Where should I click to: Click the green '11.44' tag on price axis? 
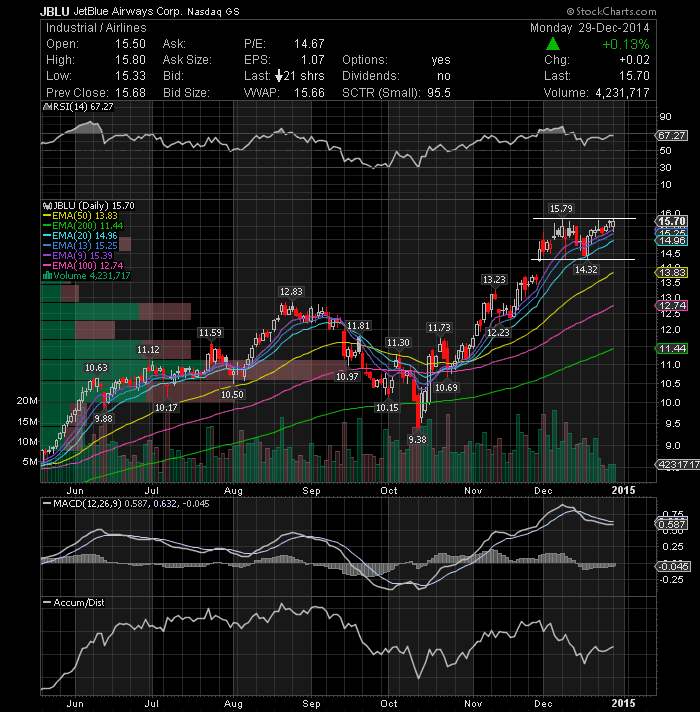(x=671, y=349)
